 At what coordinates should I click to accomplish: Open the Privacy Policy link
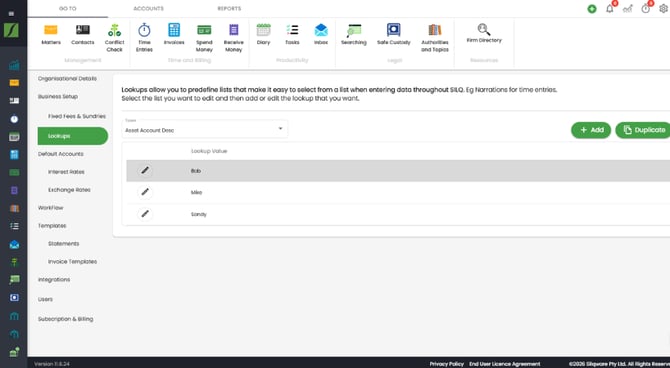(447, 364)
